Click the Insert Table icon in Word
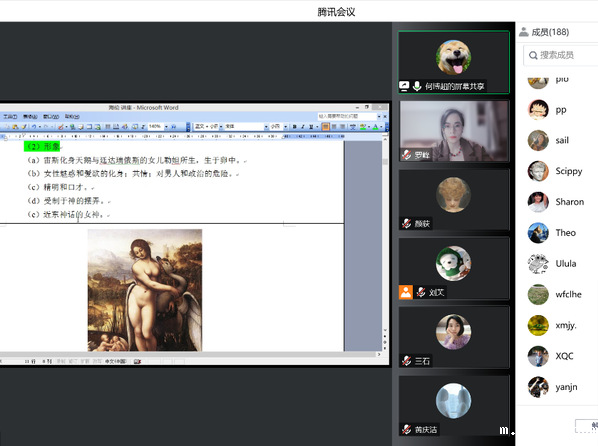 pos(89,127)
